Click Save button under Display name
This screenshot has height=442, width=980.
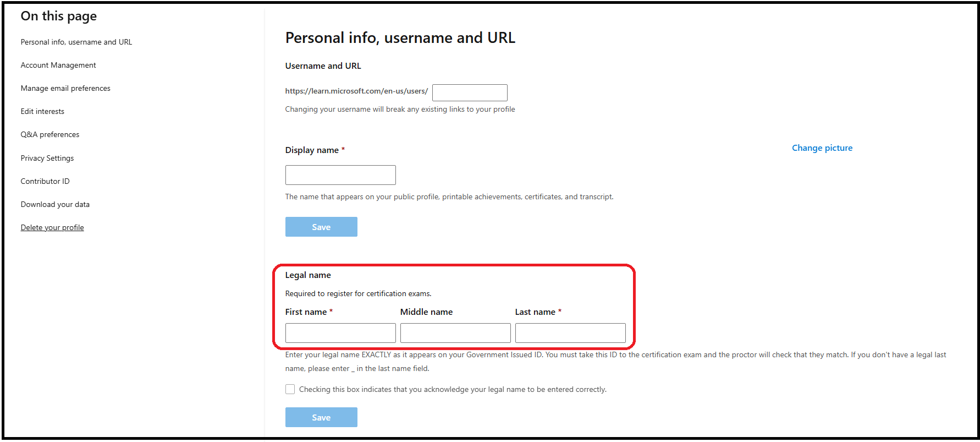[x=321, y=227]
